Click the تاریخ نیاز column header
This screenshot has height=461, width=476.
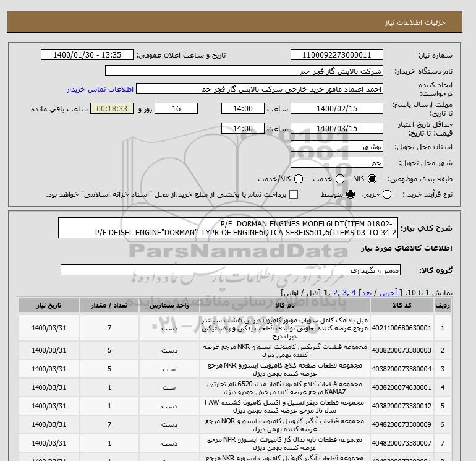coord(49,306)
